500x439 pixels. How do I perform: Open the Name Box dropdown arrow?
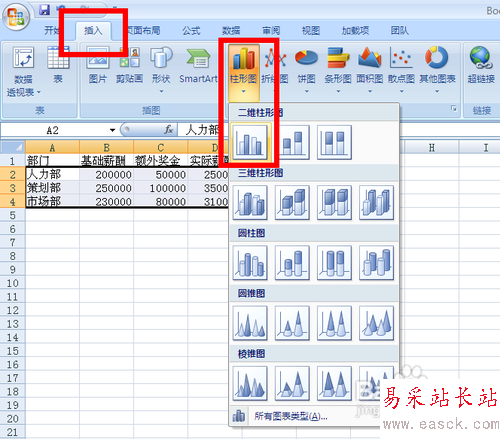tap(112, 130)
